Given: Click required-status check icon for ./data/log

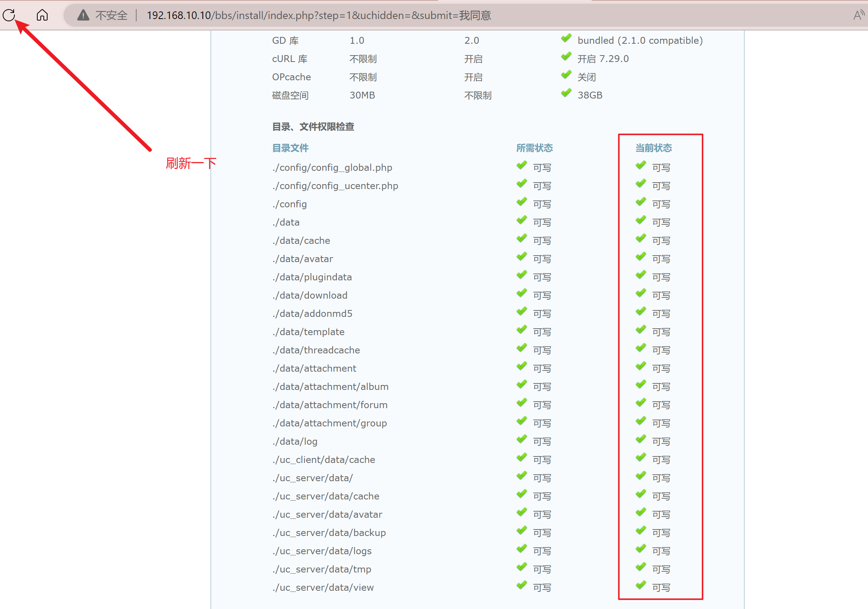Looking at the screenshot, I should 522,439.
